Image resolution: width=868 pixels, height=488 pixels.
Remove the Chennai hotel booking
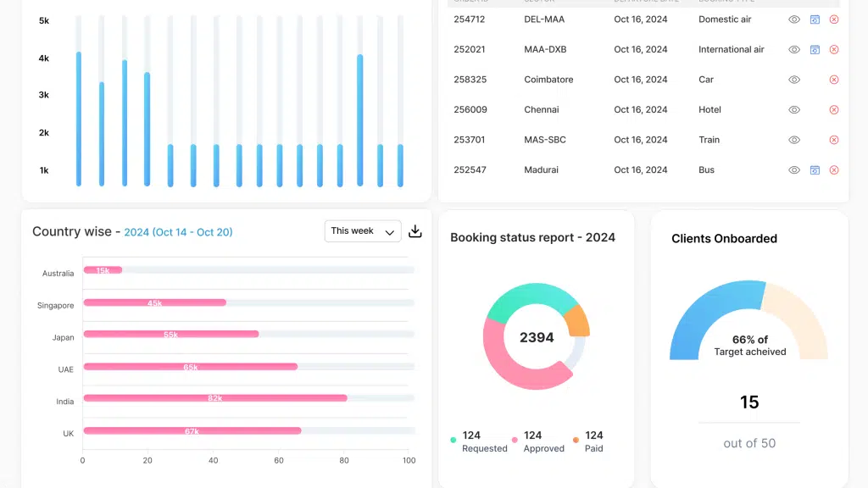click(834, 109)
